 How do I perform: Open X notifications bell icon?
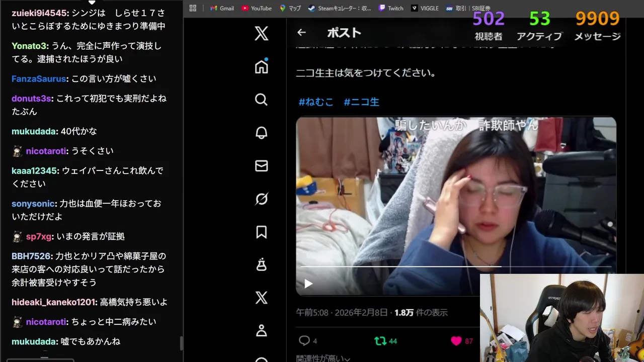pos(261,133)
